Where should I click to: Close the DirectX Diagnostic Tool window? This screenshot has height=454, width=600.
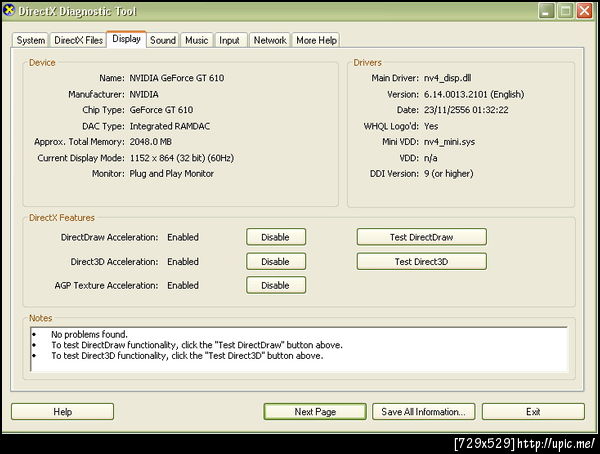(585, 11)
